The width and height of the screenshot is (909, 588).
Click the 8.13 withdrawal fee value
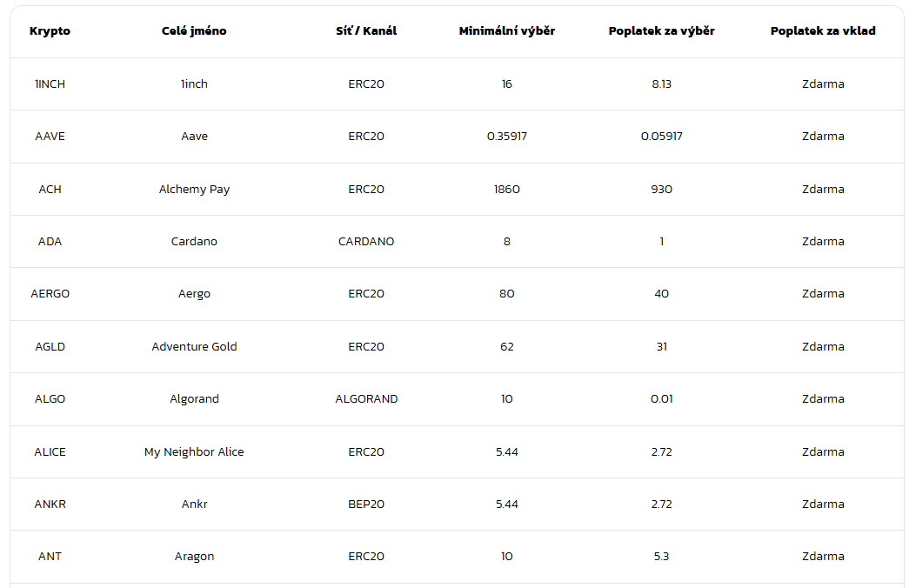coord(661,84)
